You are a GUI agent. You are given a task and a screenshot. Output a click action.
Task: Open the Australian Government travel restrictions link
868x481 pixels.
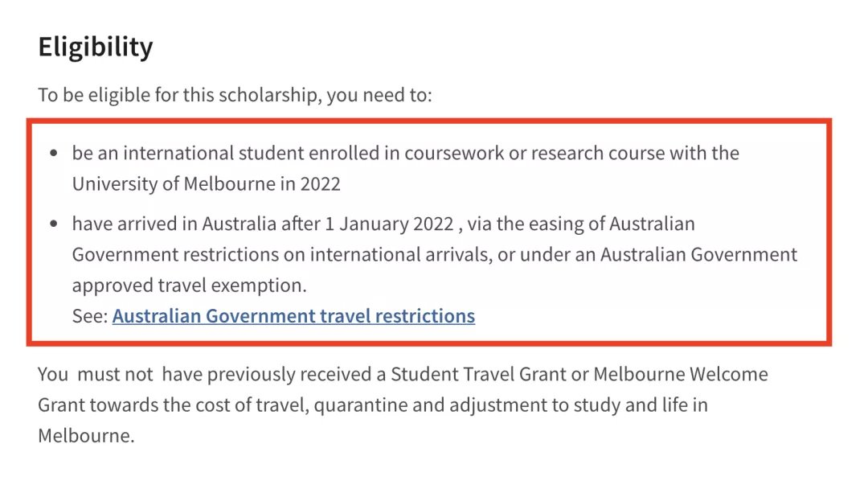293,316
